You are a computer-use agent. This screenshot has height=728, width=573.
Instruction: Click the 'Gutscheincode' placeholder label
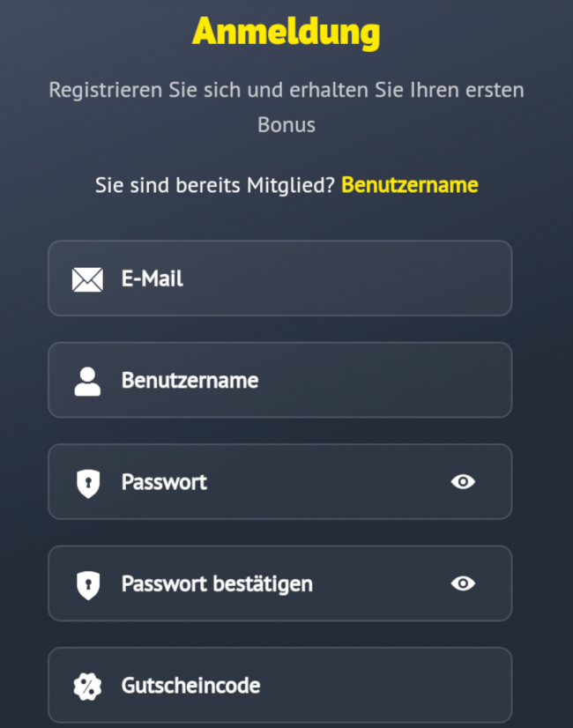point(190,685)
